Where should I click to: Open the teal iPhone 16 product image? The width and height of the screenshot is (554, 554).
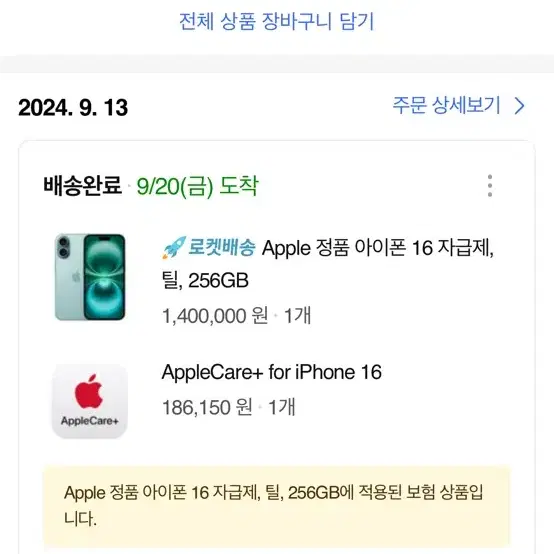tap(90, 277)
